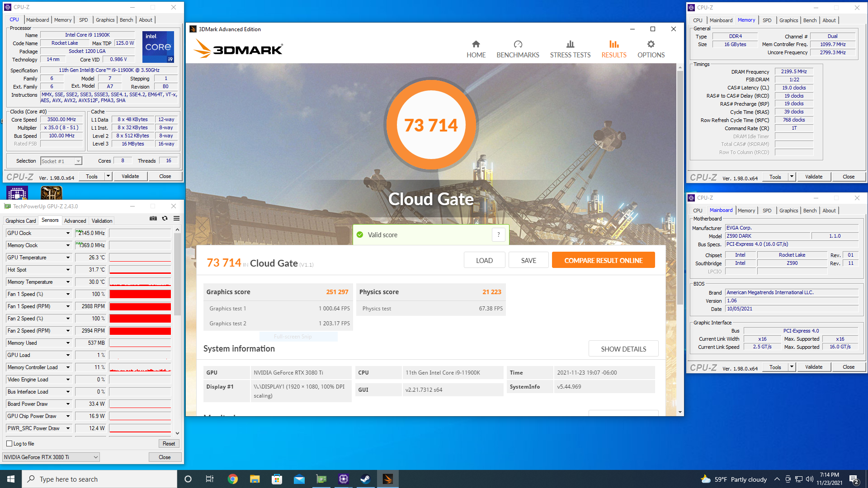Open GPU Clock sensor dropdown

click(68, 233)
